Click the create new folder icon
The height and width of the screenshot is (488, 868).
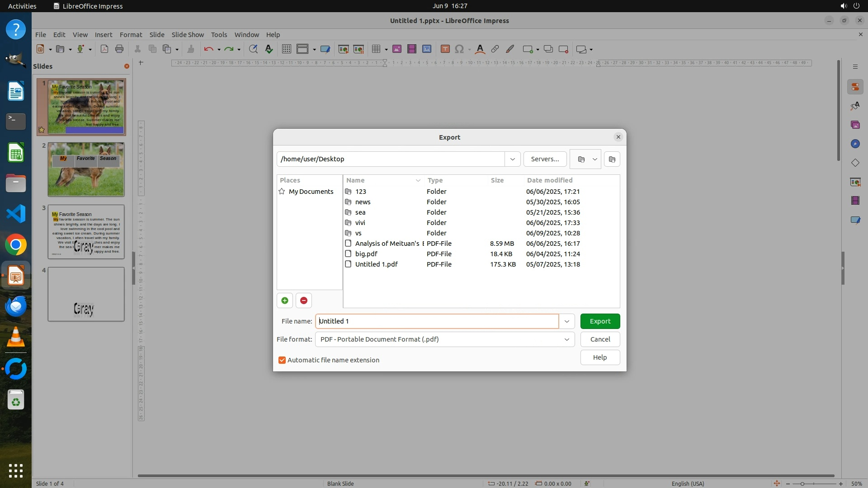612,159
